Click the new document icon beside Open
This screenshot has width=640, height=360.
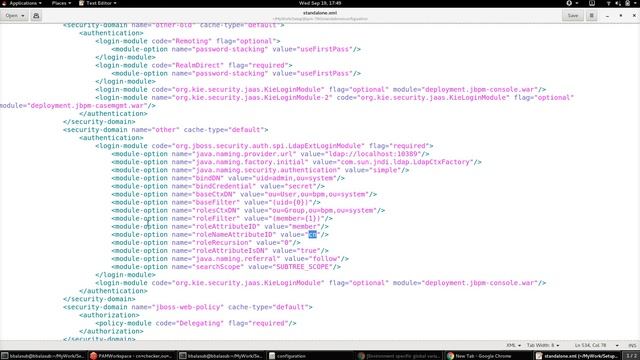[x=36, y=16]
